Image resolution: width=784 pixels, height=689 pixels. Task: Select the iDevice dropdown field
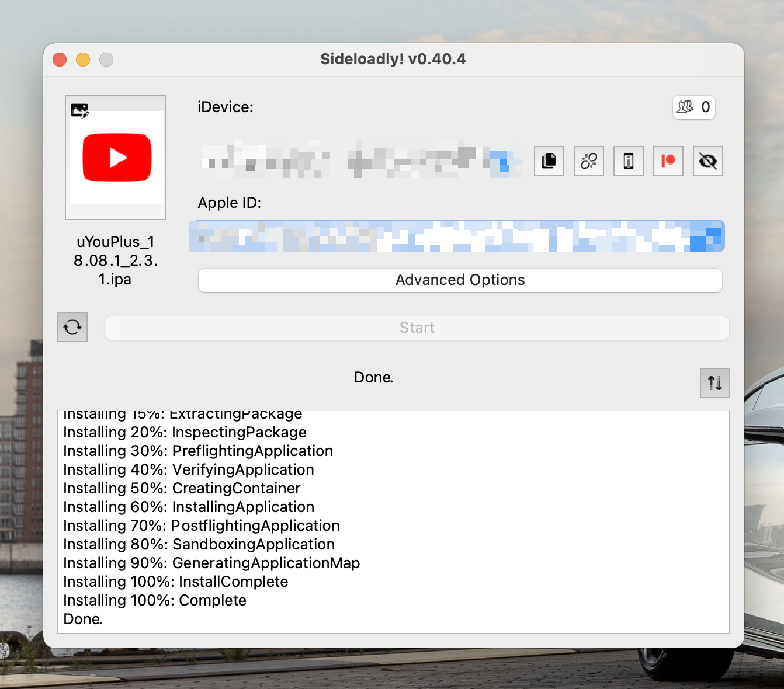coord(361,159)
